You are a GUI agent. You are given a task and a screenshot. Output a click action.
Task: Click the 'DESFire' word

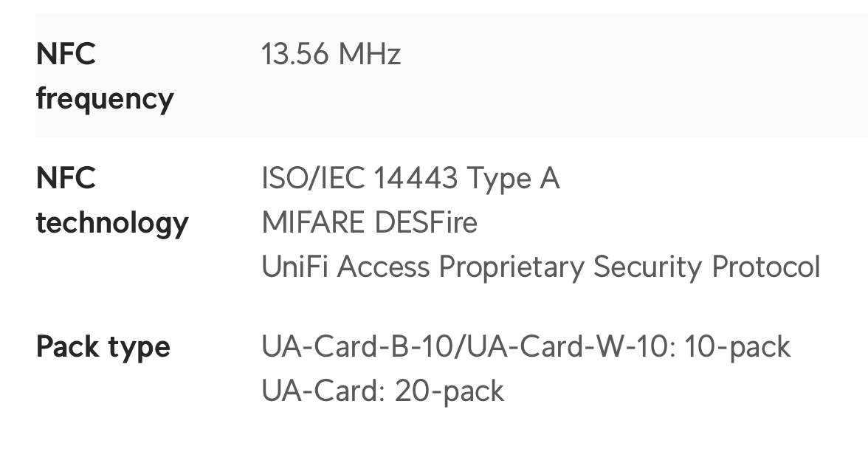click(x=426, y=222)
